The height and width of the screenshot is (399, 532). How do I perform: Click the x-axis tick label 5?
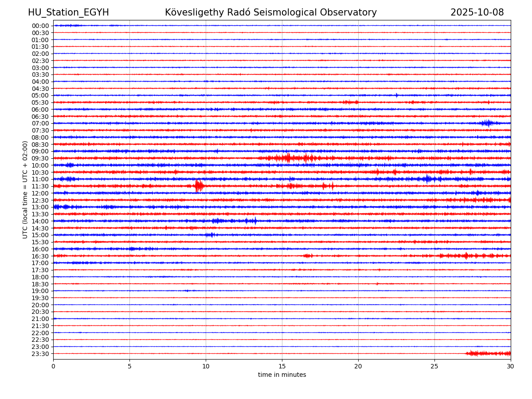tap(129, 366)
